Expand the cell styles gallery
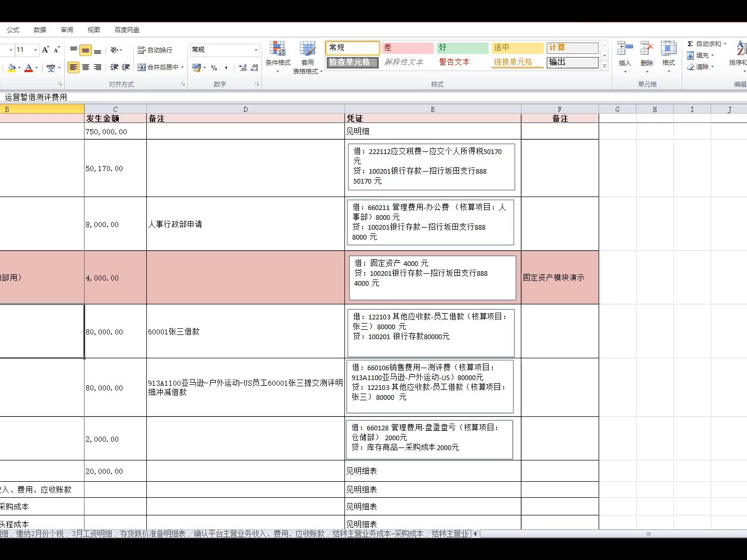Viewport: 747px width, 560px height. pos(604,66)
